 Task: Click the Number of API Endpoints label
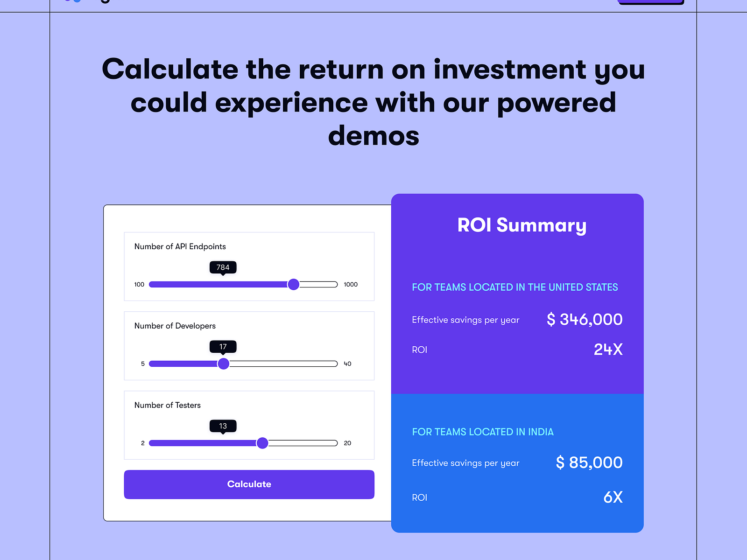(x=180, y=246)
